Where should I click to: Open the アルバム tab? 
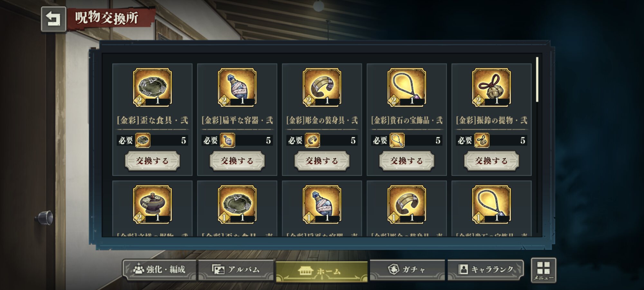click(236, 270)
